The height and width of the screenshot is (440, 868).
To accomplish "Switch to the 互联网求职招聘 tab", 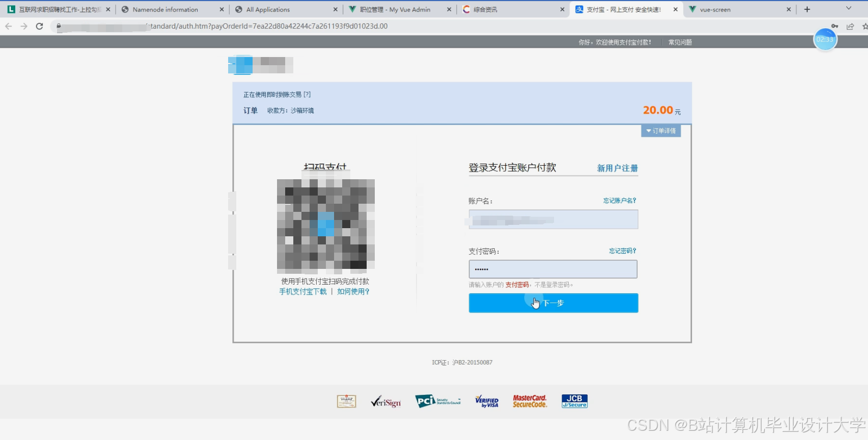I will (x=60, y=9).
